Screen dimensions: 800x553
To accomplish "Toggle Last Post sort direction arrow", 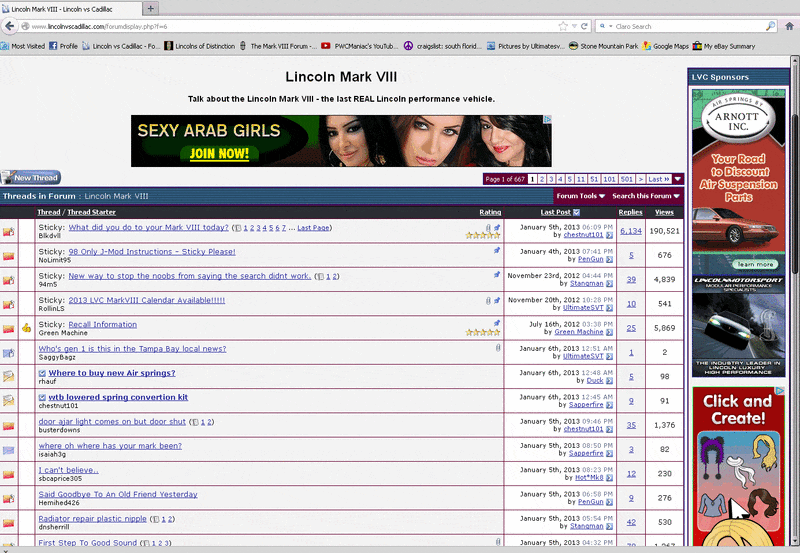I will 577,212.
